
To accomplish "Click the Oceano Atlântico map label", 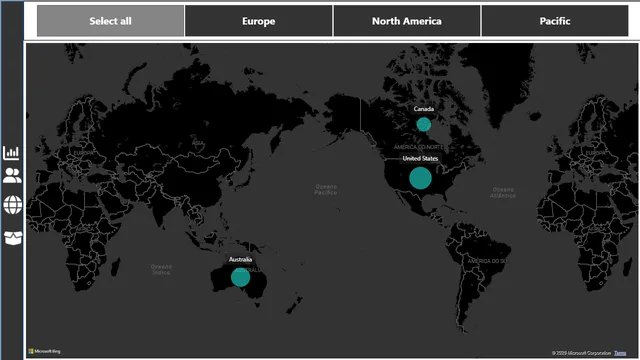I will (x=503, y=193).
